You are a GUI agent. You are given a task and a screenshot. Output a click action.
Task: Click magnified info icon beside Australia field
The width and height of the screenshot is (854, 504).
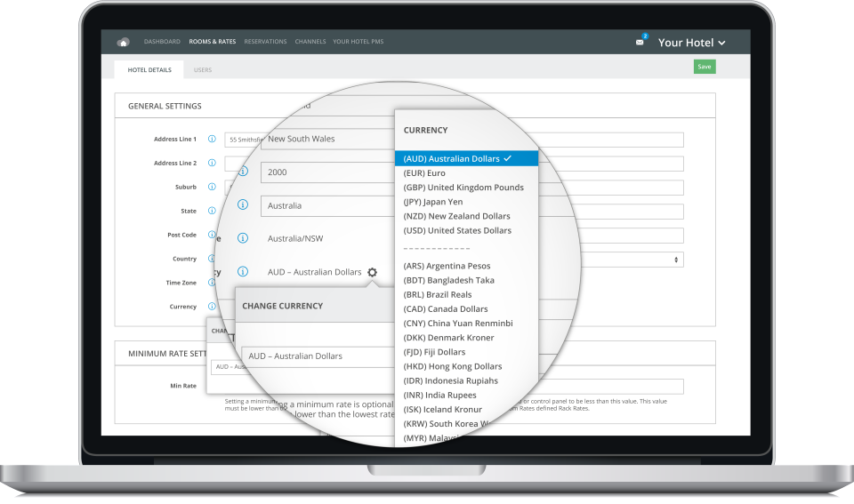(243, 204)
